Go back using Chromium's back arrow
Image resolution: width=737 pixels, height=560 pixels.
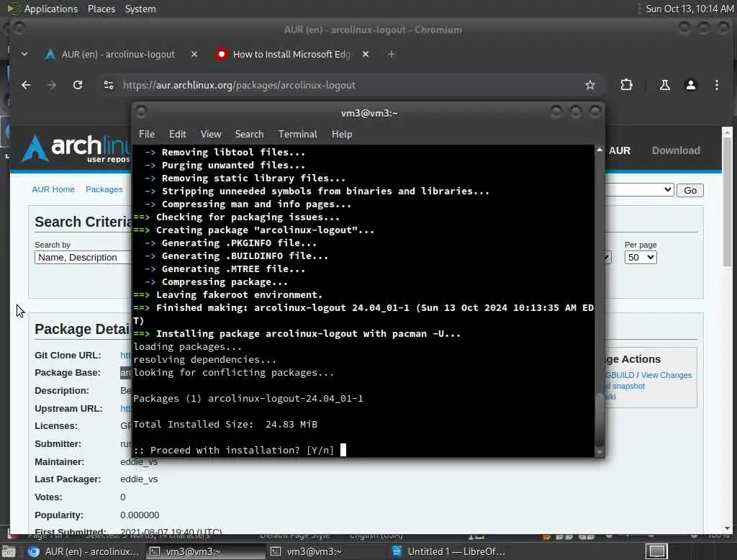[x=26, y=85]
